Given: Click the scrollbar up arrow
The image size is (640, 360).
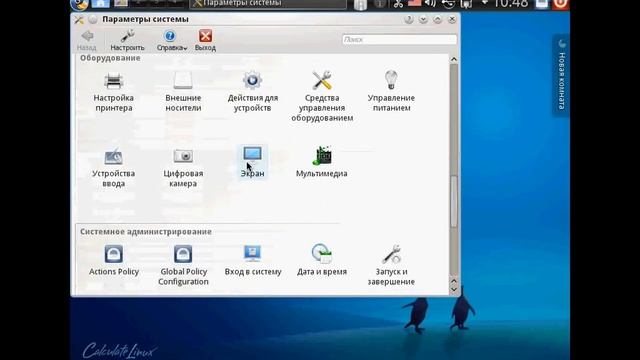Looking at the screenshot, I should (x=453, y=59).
